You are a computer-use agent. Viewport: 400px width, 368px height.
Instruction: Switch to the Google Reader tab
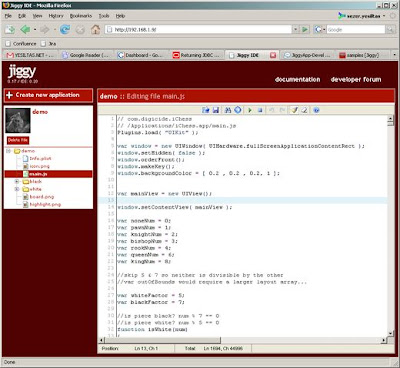[x=86, y=55]
